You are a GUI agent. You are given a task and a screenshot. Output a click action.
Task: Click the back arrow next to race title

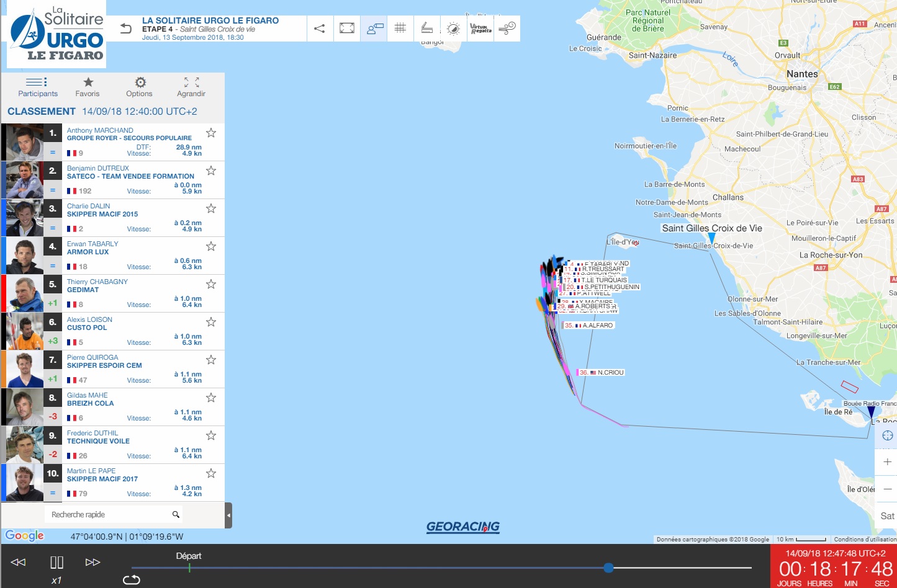[x=126, y=29]
